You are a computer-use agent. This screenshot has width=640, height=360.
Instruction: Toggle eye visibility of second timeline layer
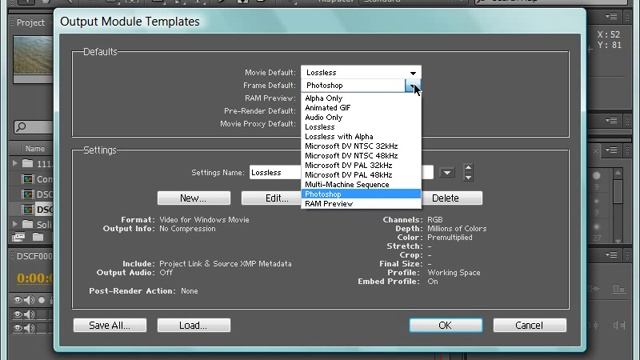18,328
